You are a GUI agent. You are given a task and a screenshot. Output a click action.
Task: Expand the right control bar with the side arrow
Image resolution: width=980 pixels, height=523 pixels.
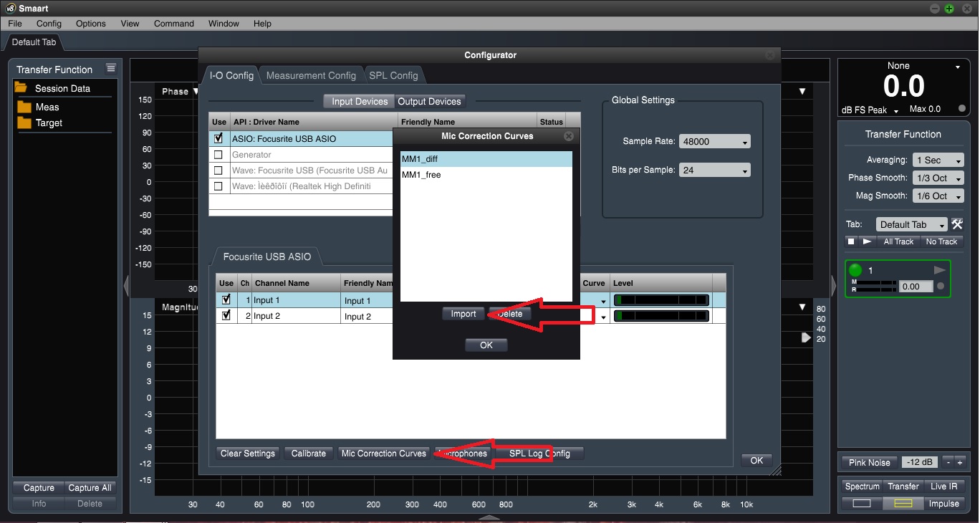(833, 287)
